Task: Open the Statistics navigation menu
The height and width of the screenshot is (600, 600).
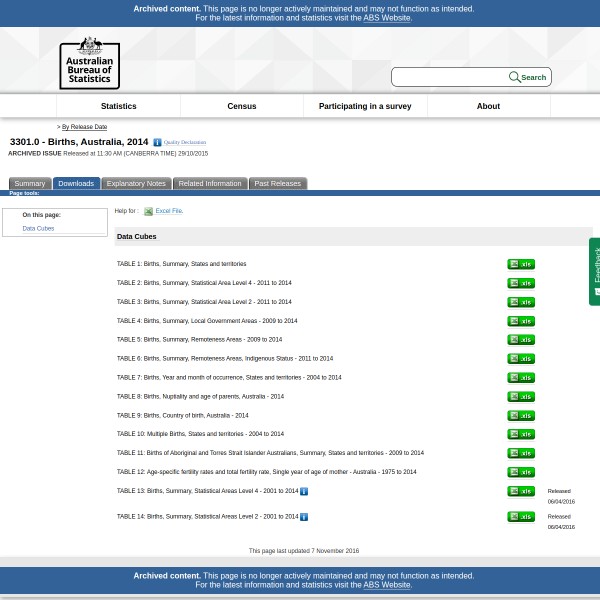Action: click(118, 106)
